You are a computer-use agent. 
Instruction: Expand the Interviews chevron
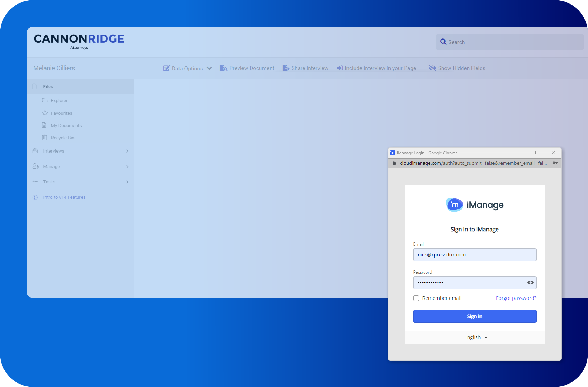pyautogui.click(x=127, y=151)
